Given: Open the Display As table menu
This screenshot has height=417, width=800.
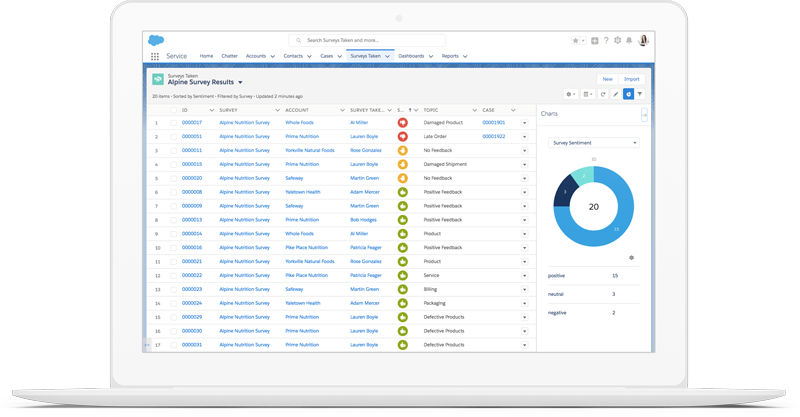Looking at the screenshot, I should [588, 94].
